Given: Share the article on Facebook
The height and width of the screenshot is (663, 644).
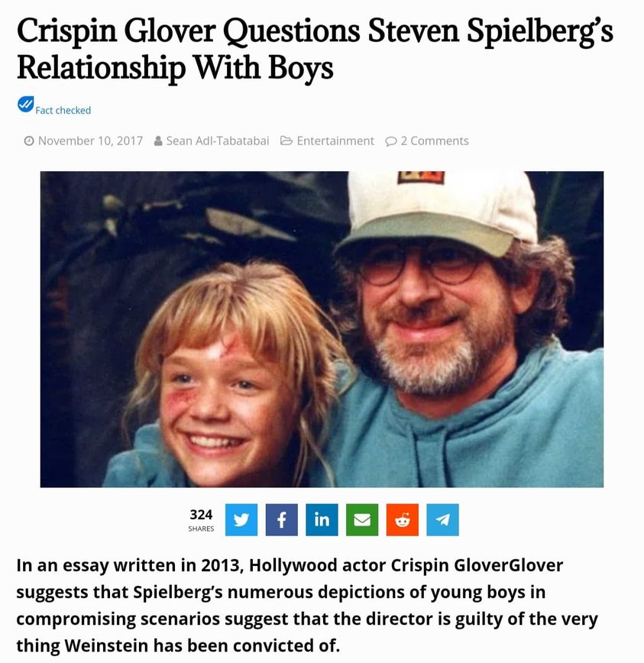Looking at the screenshot, I should coord(281,520).
